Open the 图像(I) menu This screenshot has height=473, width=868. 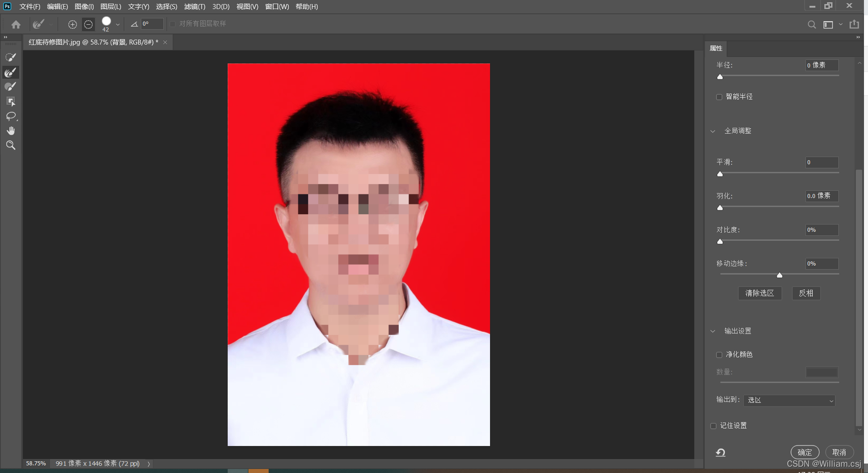(x=84, y=7)
